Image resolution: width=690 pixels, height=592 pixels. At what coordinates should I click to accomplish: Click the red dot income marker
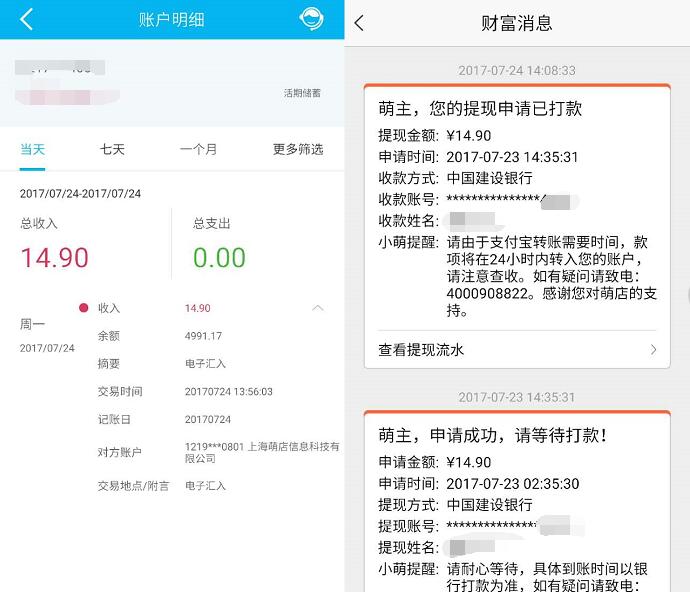coord(84,308)
